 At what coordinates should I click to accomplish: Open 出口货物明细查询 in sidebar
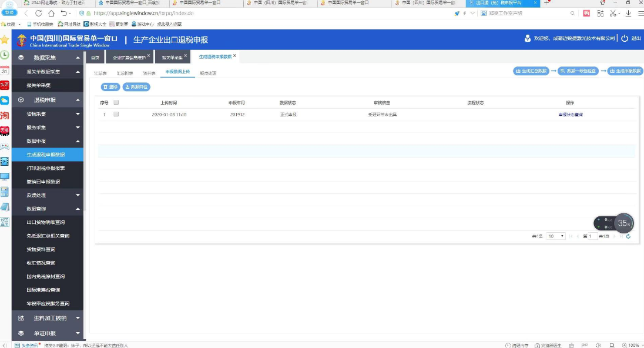pyautogui.click(x=46, y=222)
